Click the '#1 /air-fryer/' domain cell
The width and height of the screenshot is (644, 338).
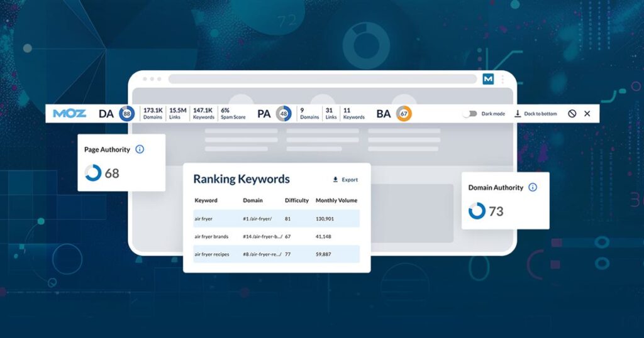[x=257, y=219]
